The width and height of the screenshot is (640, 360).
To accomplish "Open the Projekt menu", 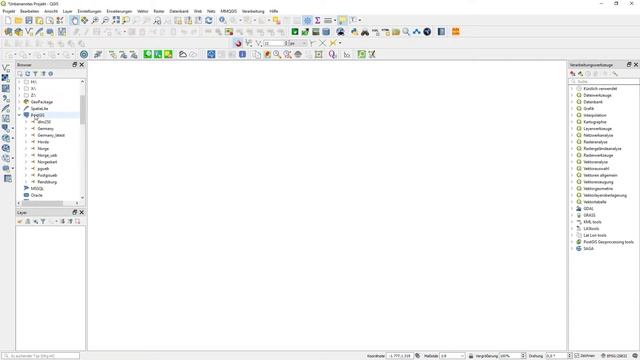I will 9,11.
